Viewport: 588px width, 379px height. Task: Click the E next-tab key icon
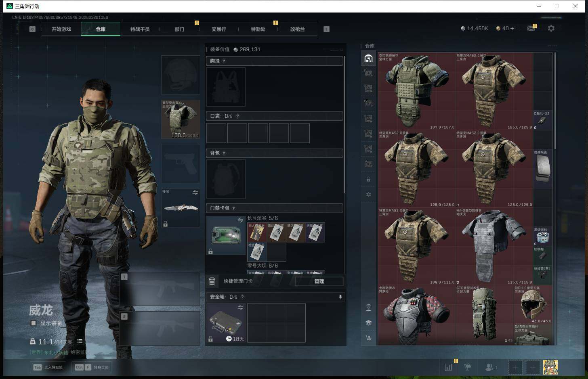326,29
